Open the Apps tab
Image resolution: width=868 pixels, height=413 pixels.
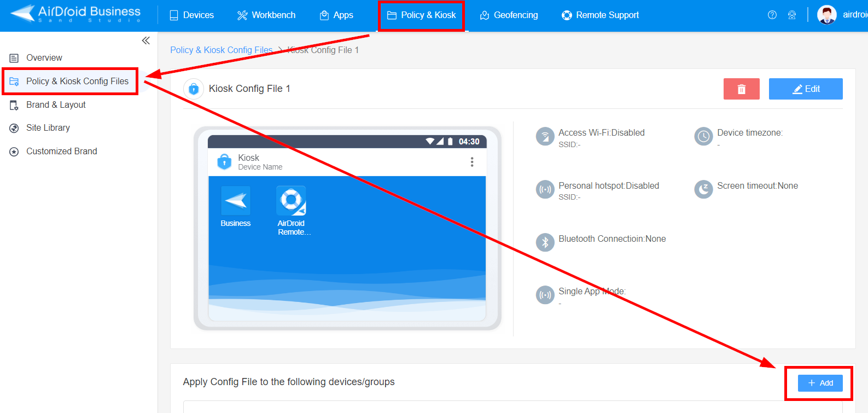tap(336, 15)
